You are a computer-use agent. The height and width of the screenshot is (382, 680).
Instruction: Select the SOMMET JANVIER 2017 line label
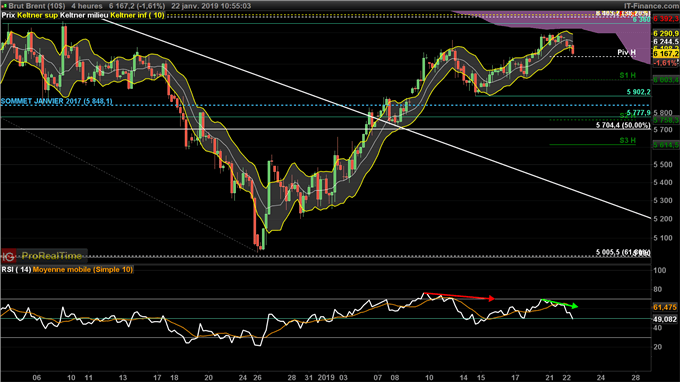pos(56,101)
